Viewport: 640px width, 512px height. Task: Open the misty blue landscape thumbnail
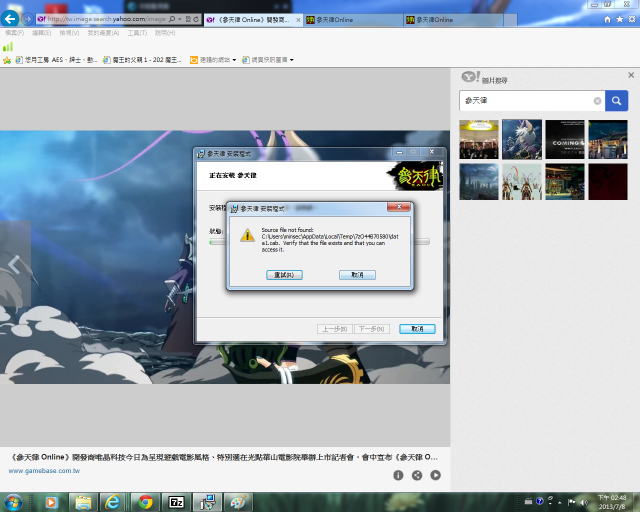point(479,182)
